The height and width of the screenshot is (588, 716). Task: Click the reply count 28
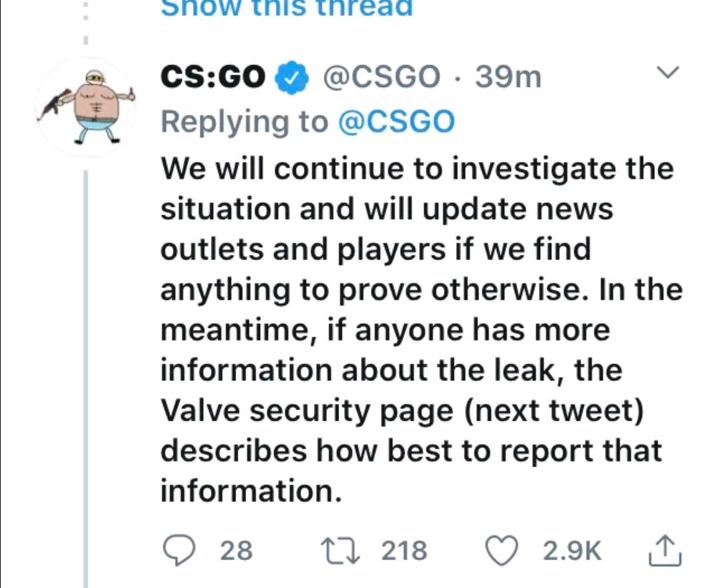tap(236, 551)
